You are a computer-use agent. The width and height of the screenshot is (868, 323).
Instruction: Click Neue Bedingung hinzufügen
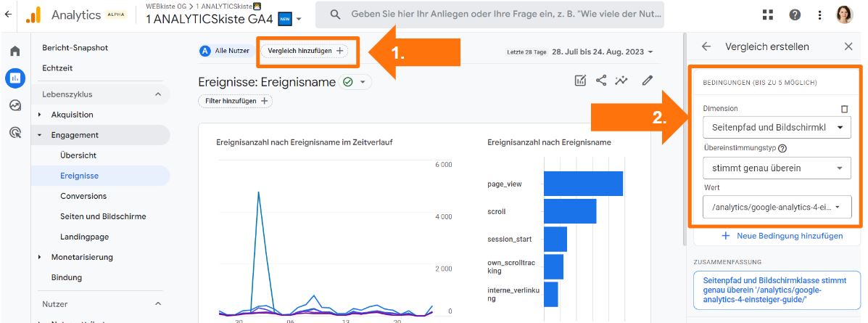click(782, 236)
